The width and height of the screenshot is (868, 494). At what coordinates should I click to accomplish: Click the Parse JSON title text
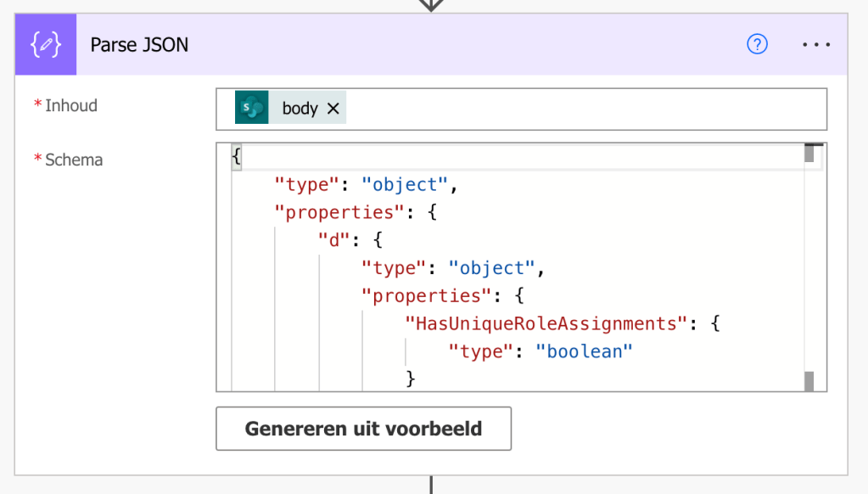pyautogui.click(x=139, y=44)
